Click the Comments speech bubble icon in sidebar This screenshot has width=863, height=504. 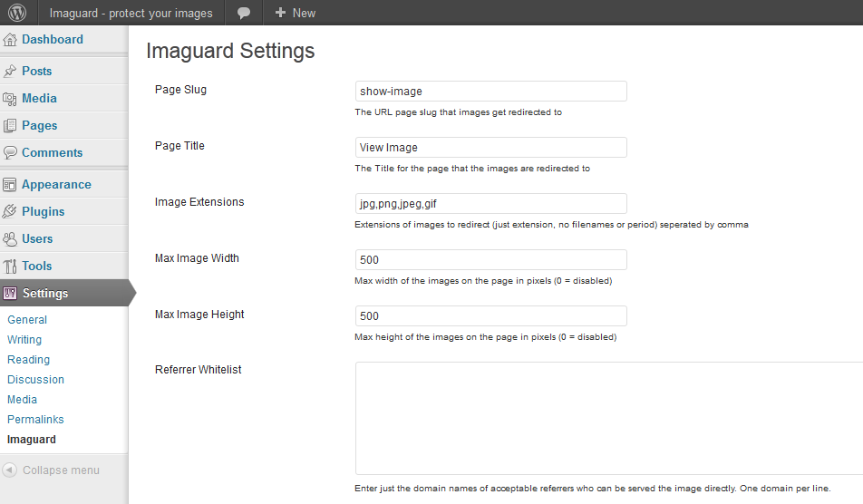(10, 152)
